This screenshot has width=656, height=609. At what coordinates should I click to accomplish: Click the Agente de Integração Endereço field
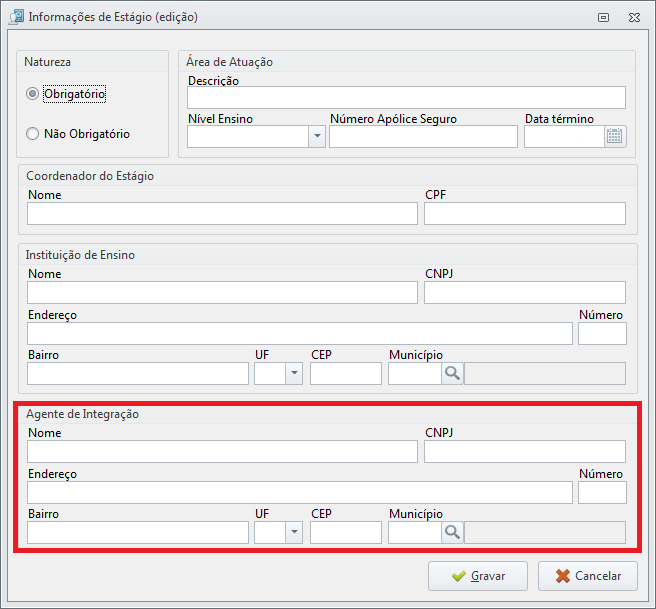point(300,492)
